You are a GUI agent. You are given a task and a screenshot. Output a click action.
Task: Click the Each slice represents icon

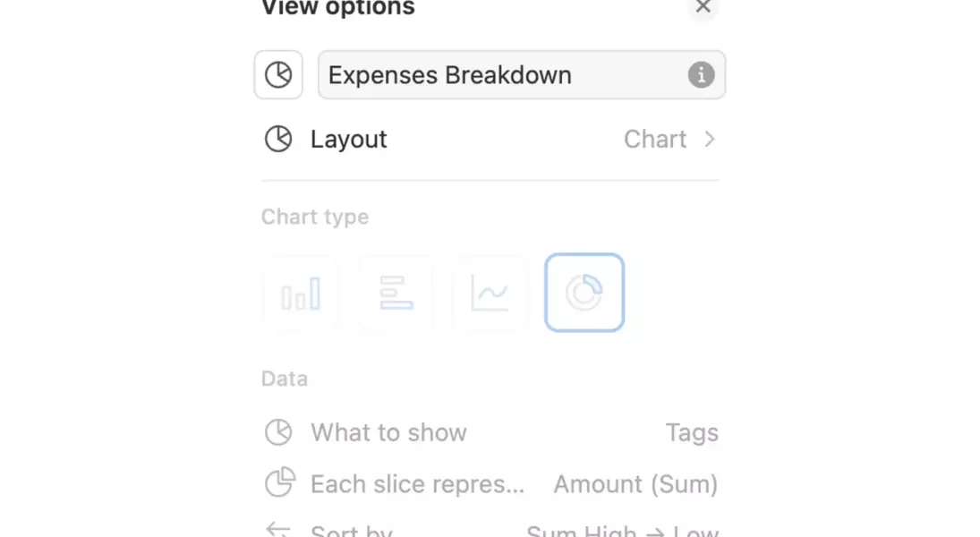(279, 482)
